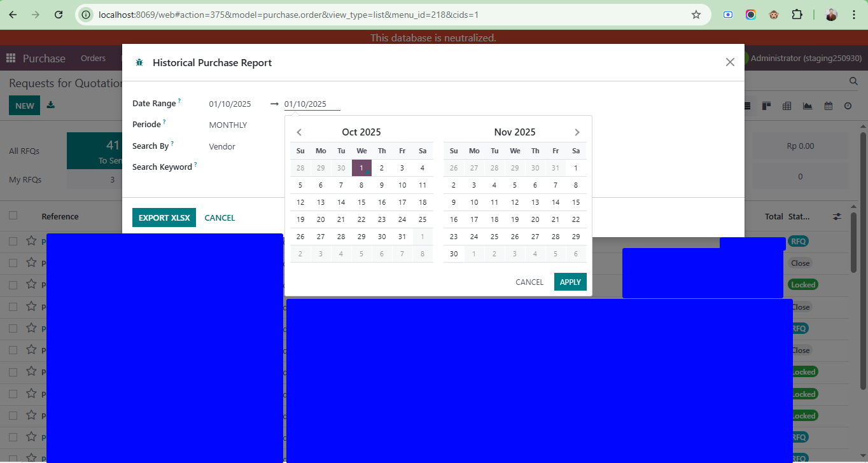Go to next month with right chevron

(577, 132)
